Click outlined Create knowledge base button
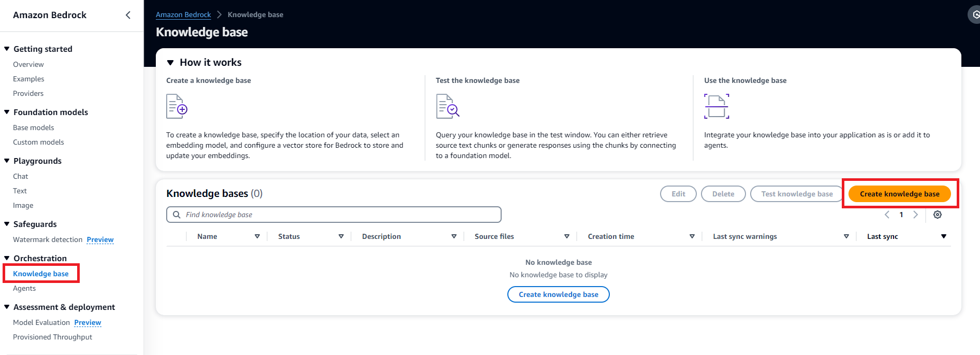The height and width of the screenshot is (355, 980). (x=559, y=294)
